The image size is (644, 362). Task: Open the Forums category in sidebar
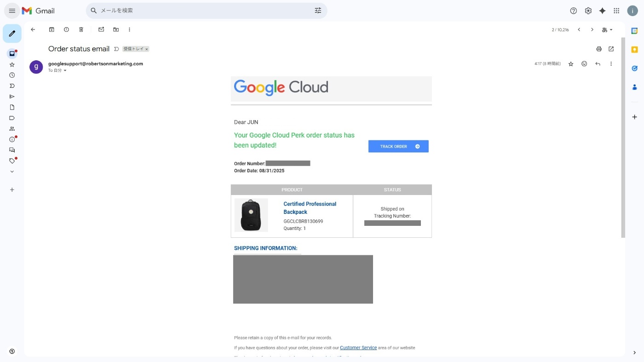tap(12, 150)
